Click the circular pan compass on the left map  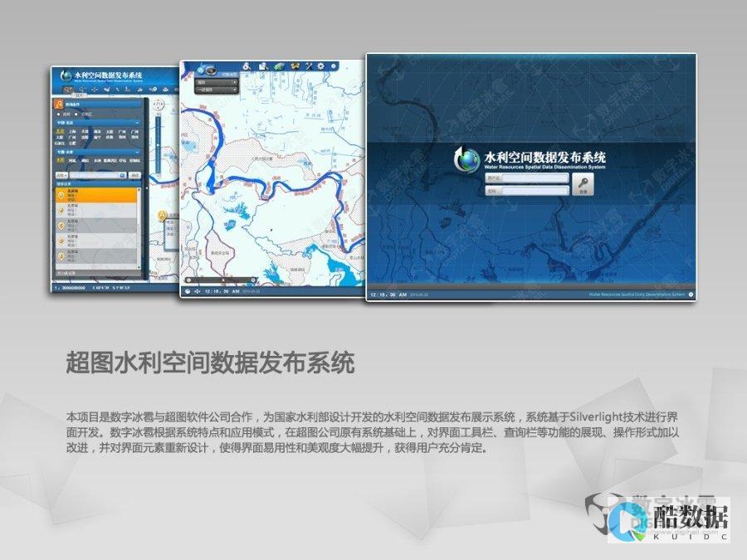(x=159, y=104)
